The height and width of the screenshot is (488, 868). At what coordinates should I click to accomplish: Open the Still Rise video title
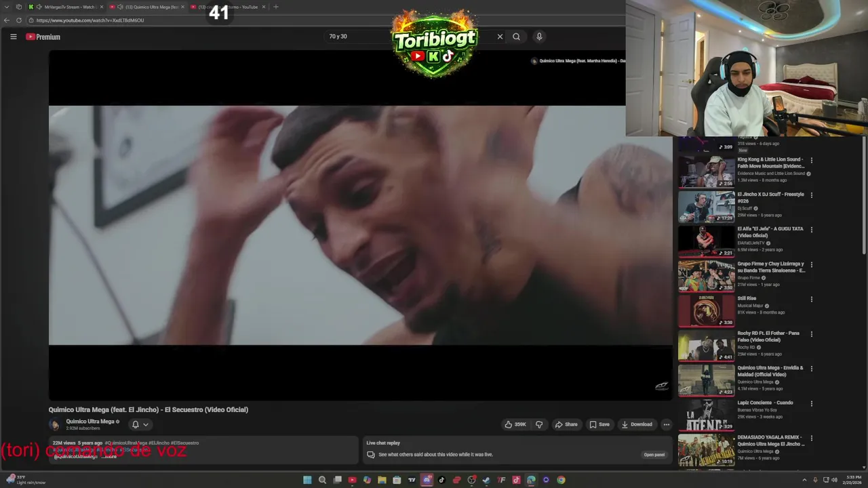coord(747,298)
